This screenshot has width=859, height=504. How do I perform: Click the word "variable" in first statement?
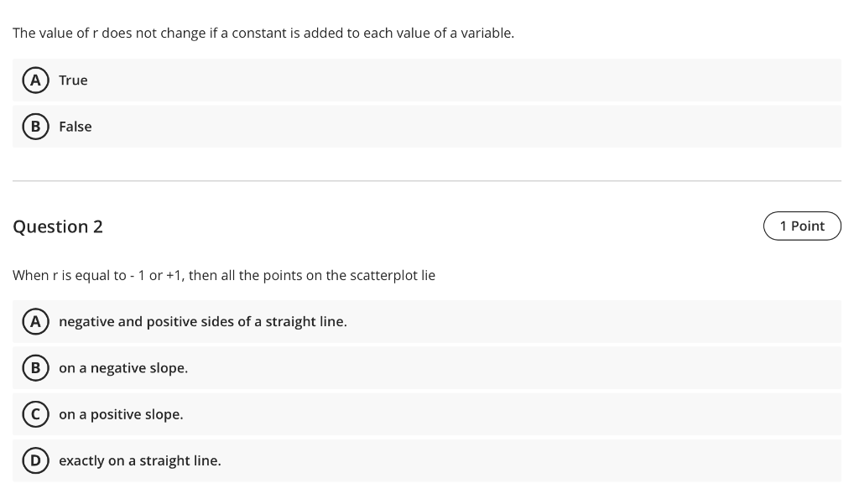pyautogui.click(x=487, y=33)
